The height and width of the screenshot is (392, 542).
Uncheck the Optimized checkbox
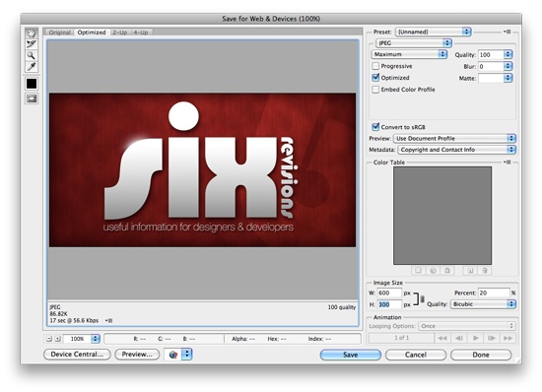375,78
